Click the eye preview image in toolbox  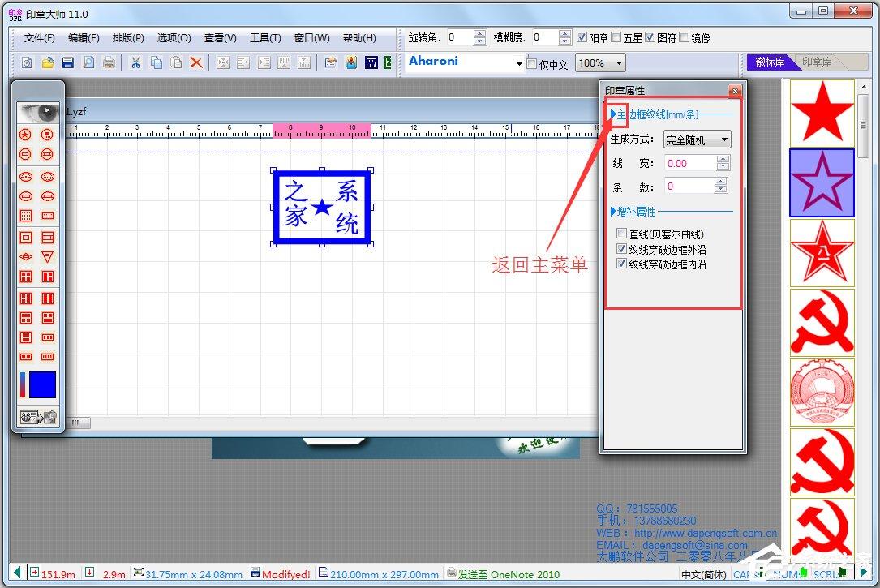[38, 113]
